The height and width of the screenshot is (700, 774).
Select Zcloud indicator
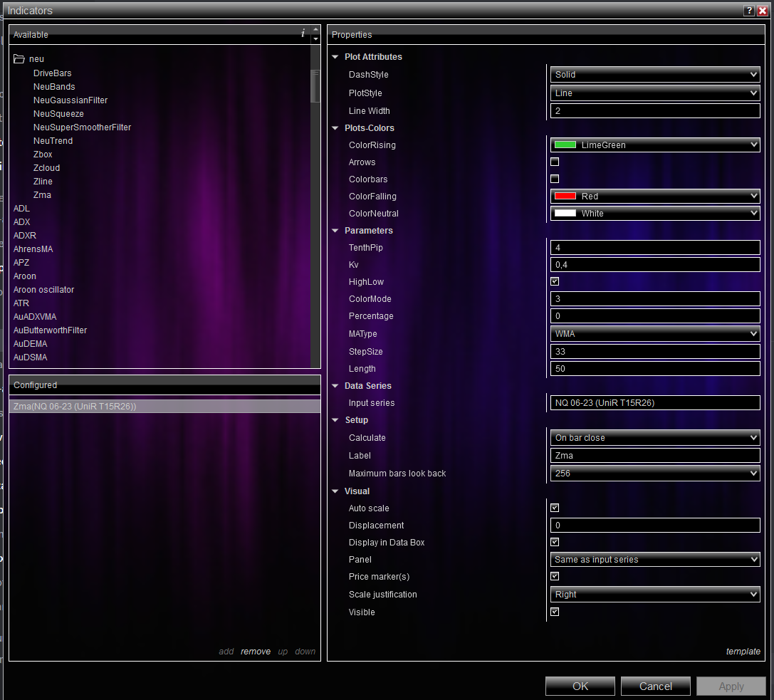47,168
